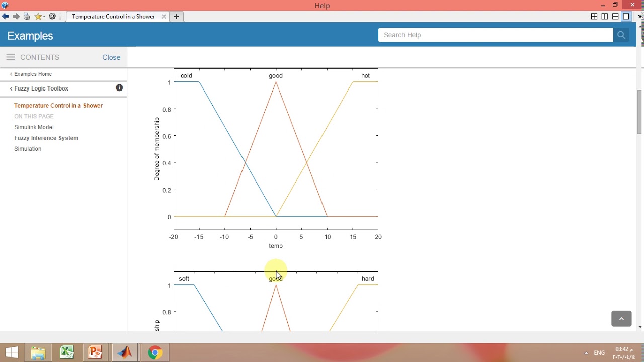Open help preferences gear icon

52,17
